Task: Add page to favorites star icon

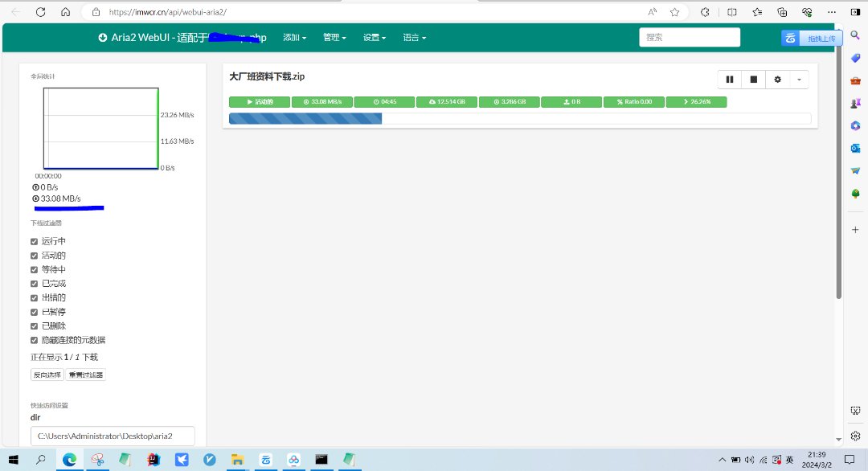Action: (x=674, y=12)
